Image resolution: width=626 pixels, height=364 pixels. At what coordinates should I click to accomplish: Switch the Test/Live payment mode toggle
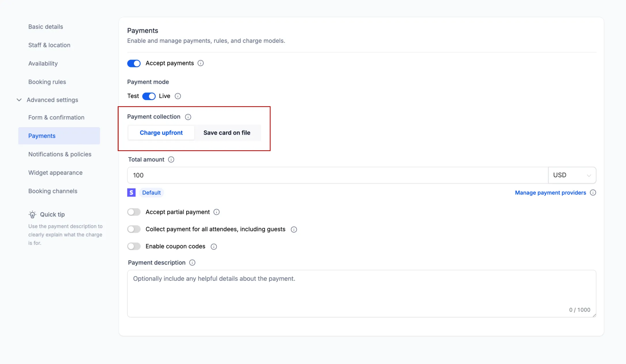pyautogui.click(x=149, y=96)
